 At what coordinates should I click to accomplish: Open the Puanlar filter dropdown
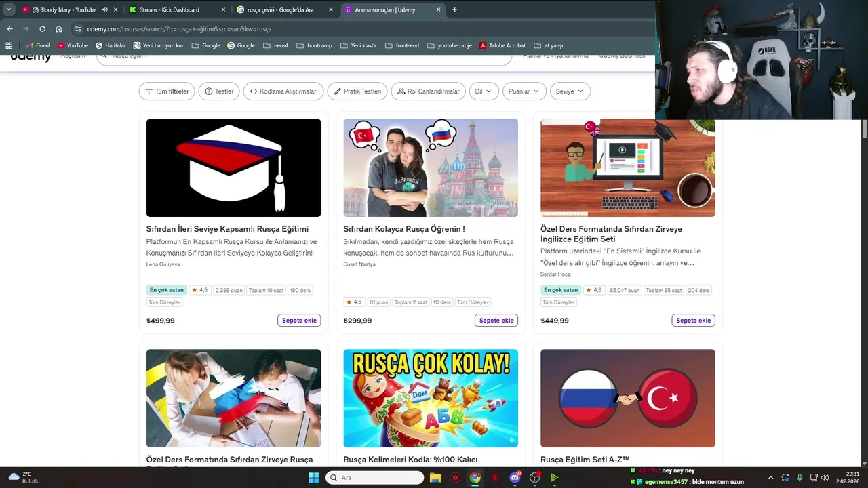click(x=524, y=91)
